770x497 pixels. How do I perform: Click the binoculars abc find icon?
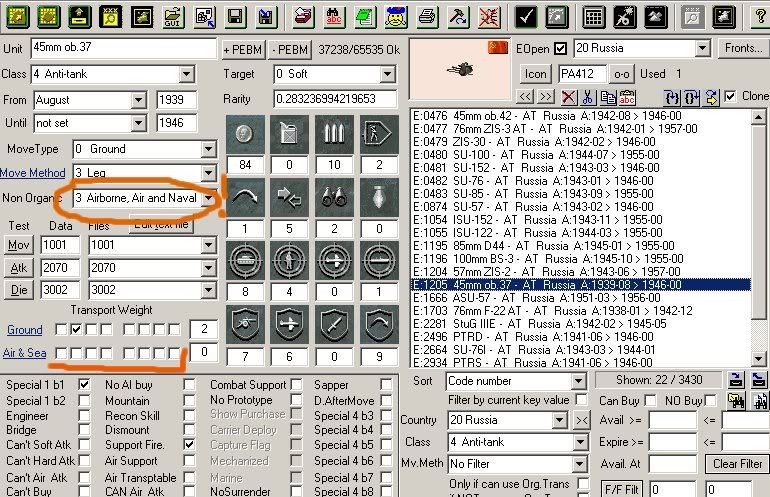coord(334,18)
